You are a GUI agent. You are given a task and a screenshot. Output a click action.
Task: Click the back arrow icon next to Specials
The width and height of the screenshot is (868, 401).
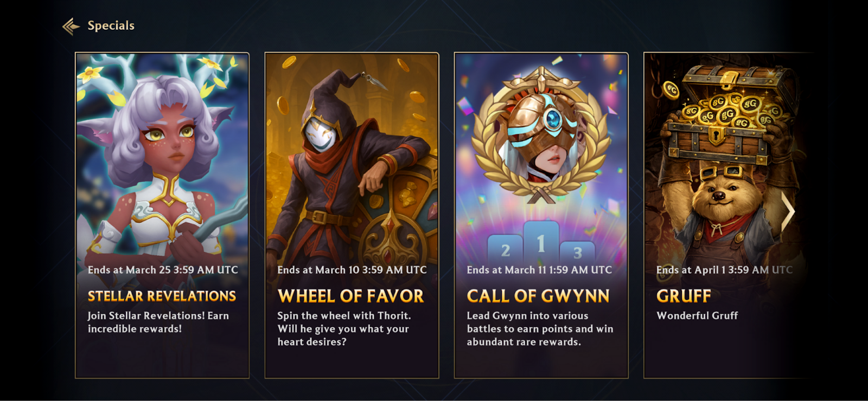71,26
